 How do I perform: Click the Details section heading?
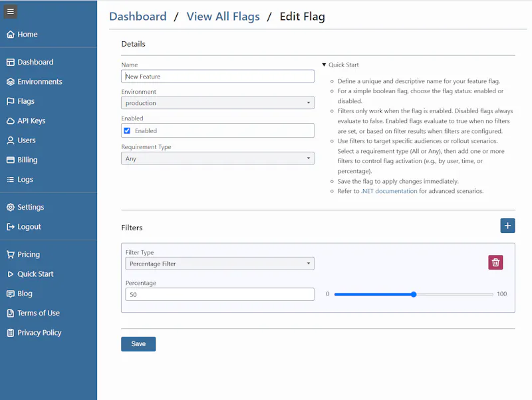click(134, 44)
